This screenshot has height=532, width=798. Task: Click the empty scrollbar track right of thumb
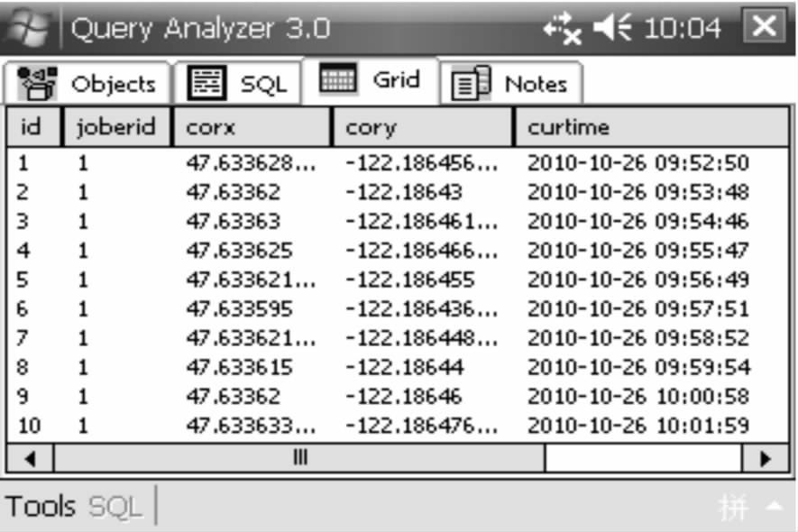coord(643,458)
